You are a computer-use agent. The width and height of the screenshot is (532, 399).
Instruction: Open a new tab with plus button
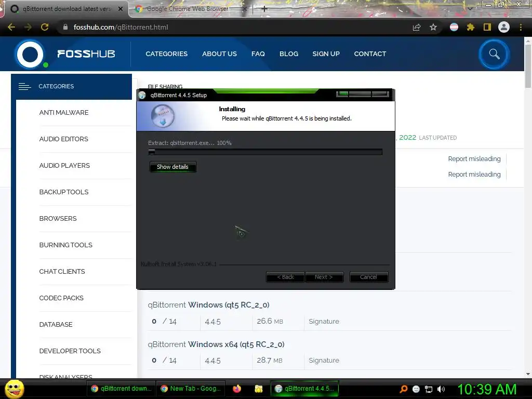click(x=264, y=9)
